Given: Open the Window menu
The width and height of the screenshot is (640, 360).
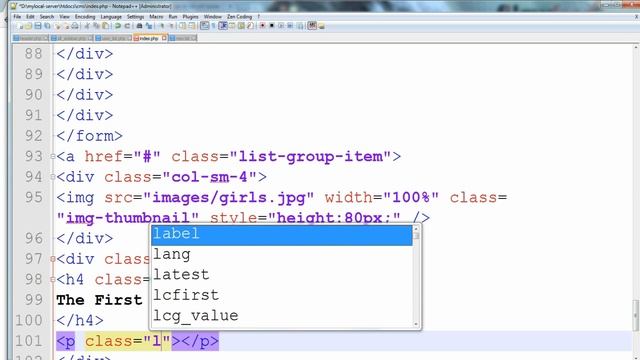Looking at the screenshot, I should coord(213,17).
